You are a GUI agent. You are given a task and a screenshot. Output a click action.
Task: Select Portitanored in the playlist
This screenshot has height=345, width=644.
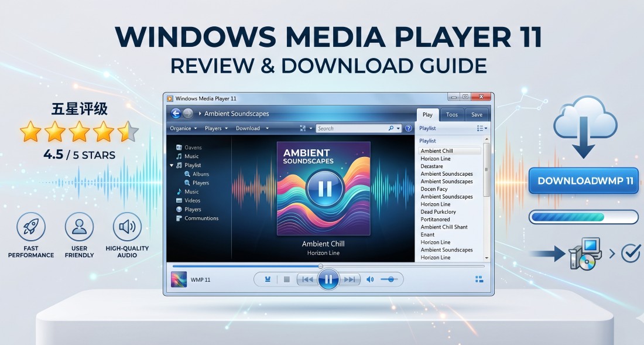(x=435, y=219)
